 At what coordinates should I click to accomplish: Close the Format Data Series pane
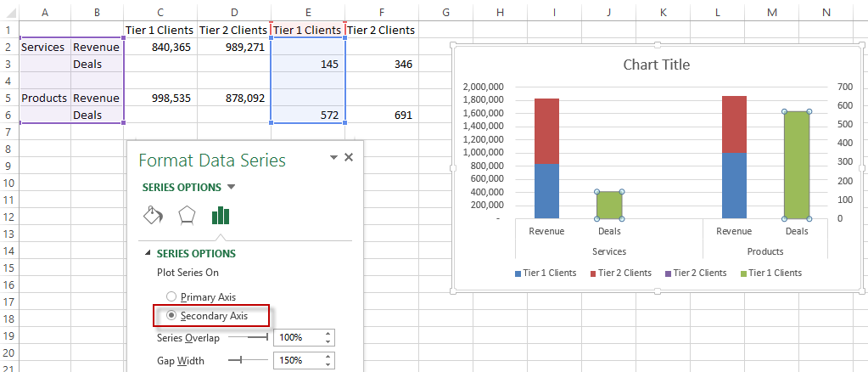pyautogui.click(x=349, y=157)
